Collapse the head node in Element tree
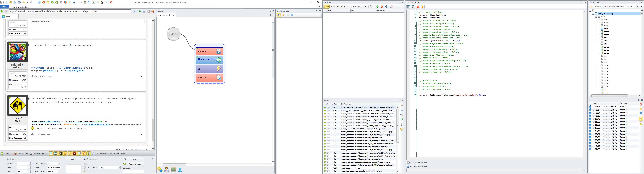Image resolution: width=644 pixels, height=174 pixels. click(596, 17)
